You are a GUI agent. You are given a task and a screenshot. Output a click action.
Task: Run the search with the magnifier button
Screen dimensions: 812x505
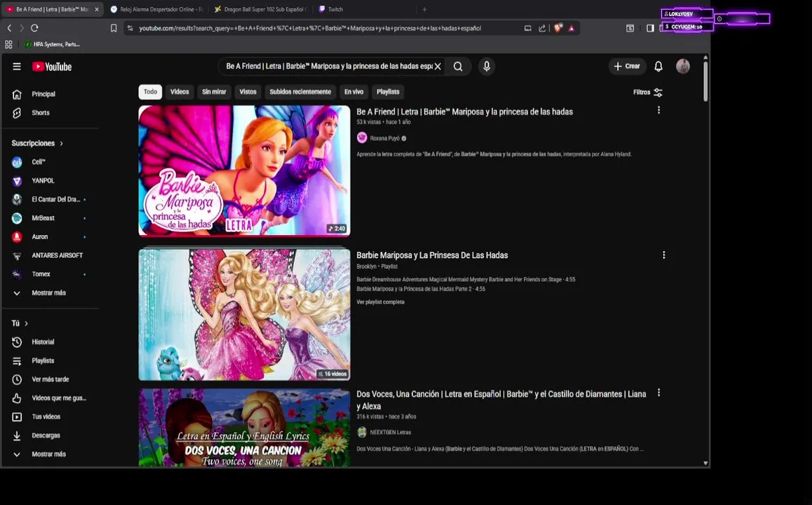tap(458, 66)
